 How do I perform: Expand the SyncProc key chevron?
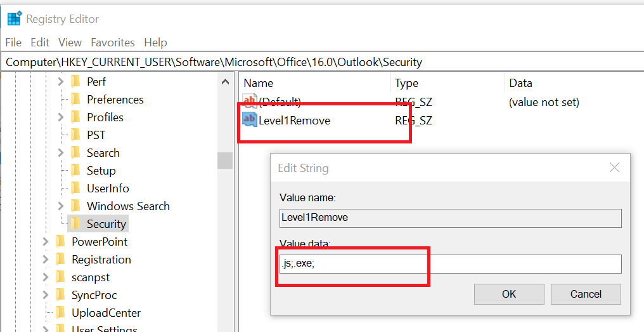(46, 295)
